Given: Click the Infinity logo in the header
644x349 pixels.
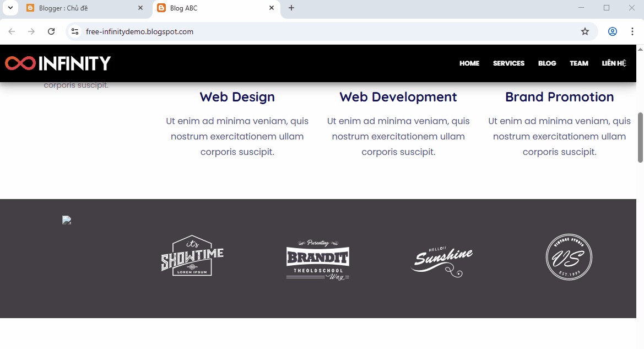Looking at the screenshot, I should coord(58,63).
